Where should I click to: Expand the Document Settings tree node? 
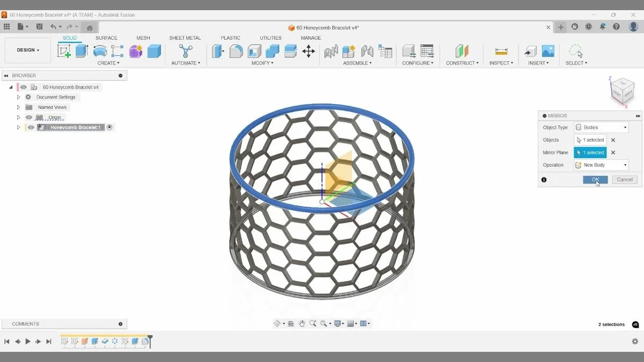pyautogui.click(x=18, y=97)
